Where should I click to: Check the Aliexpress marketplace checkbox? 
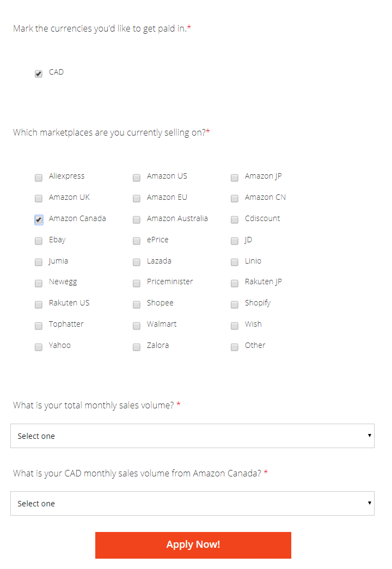[x=38, y=177]
